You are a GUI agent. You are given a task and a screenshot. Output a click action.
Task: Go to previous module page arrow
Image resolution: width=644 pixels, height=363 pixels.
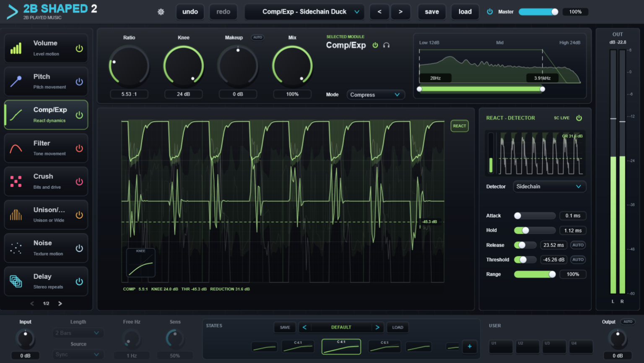pyautogui.click(x=32, y=303)
